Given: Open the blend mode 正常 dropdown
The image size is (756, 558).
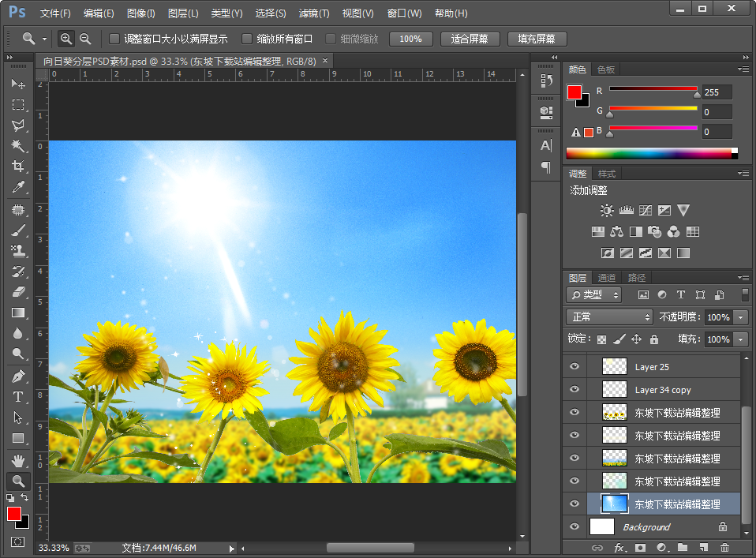Looking at the screenshot, I should [x=608, y=317].
